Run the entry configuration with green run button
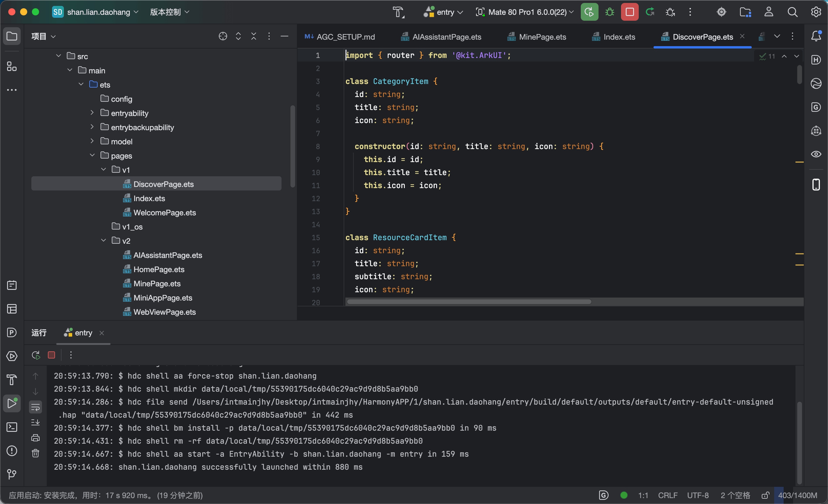The image size is (828, 504). (589, 12)
